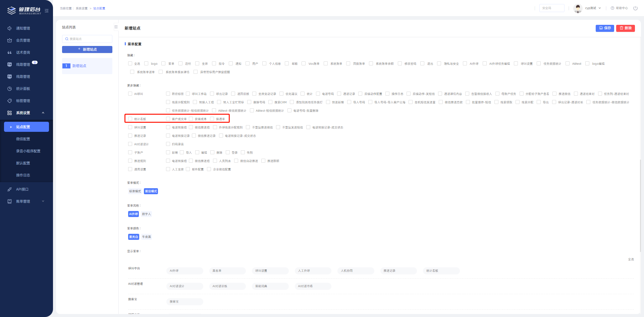Open 话术查询 via its quote icon
Image resolution: width=644 pixels, height=317 pixels.
[x=9, y=52]
